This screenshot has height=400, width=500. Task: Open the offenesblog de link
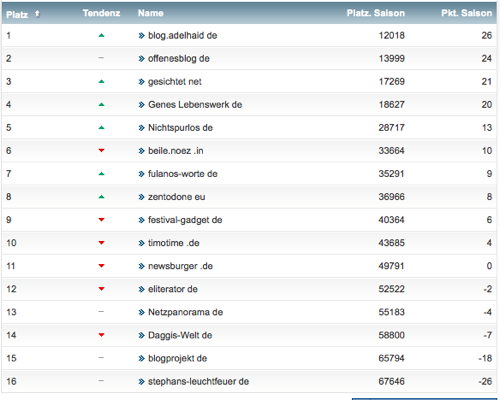179,58
